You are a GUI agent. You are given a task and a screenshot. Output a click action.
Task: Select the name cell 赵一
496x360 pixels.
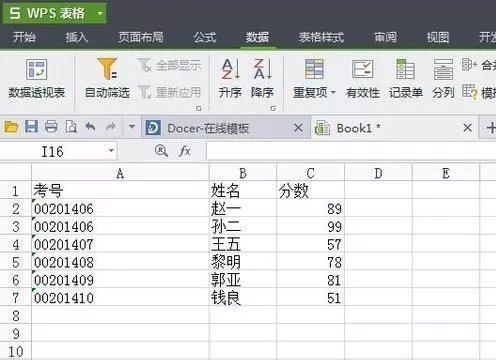(243, 209)
